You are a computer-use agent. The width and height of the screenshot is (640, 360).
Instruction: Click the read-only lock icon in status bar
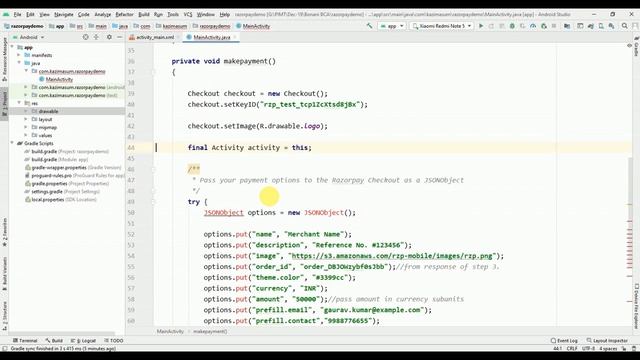click(x=624, y=349)
